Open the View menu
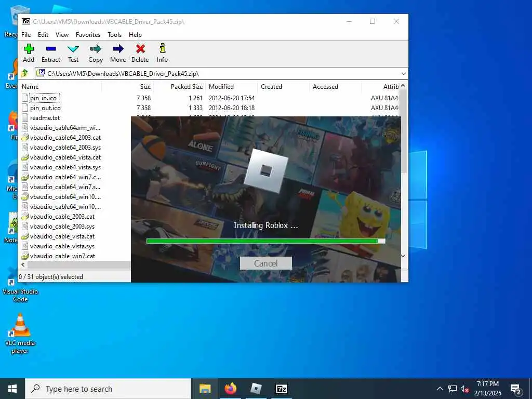 tap(62, 35)
